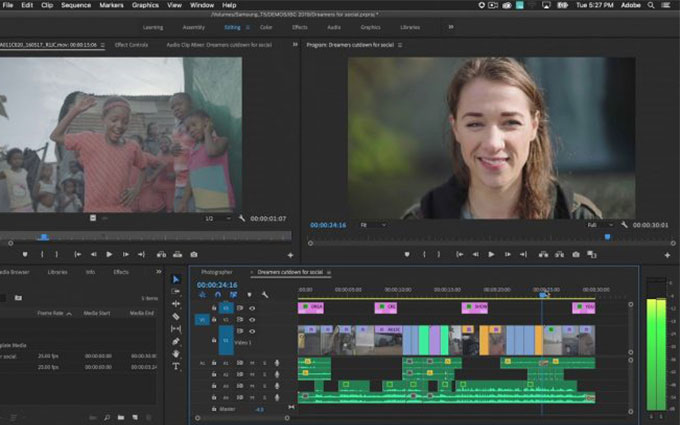Viewport: 680px width, 425px height.
Task: Open Audio Clip Mixer tab
Action: [x=219, y=45]
